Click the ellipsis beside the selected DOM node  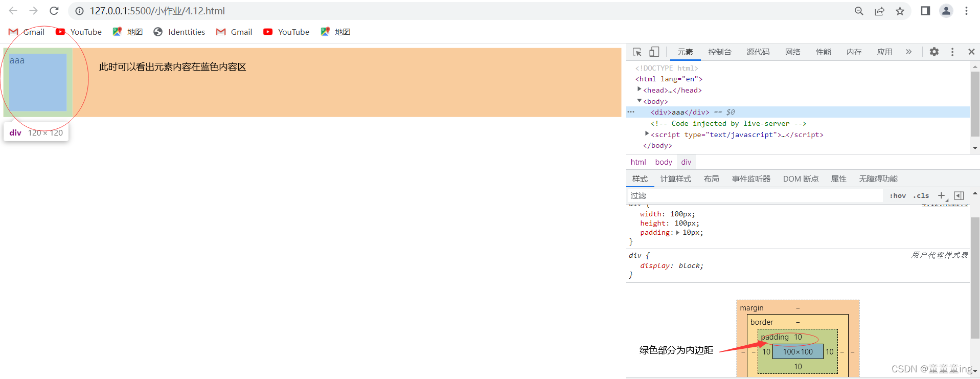(631, 112)
